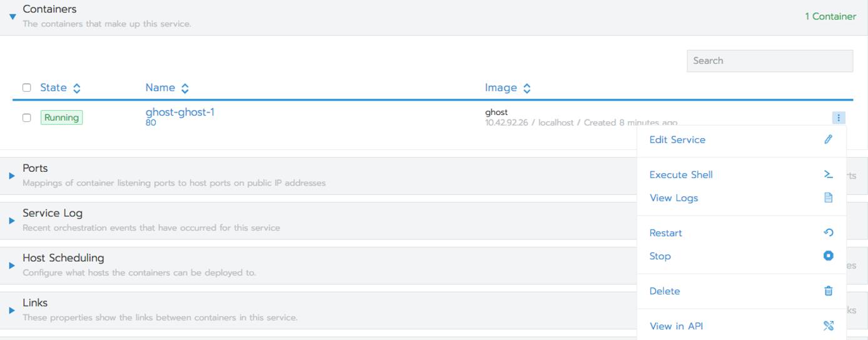This screenshot has width=868, height=340.
Task: Click the trash can Delete icon
Action: 828,291
